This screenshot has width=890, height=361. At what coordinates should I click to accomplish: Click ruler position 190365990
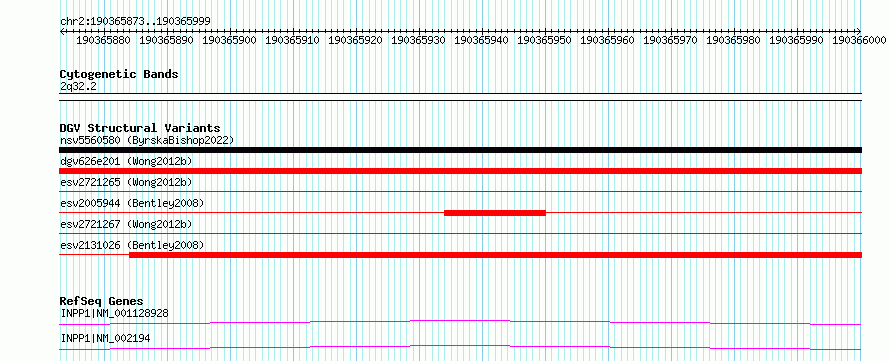pos(796,40)
